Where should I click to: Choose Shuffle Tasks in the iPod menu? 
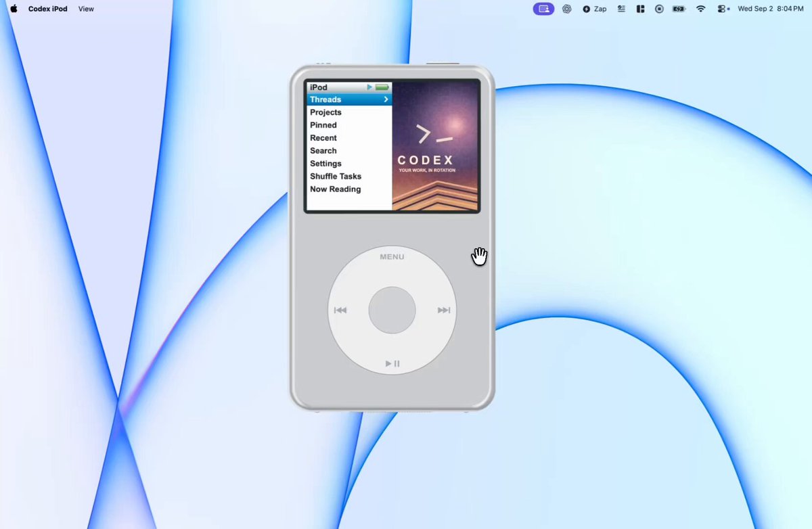coord(349,177)
